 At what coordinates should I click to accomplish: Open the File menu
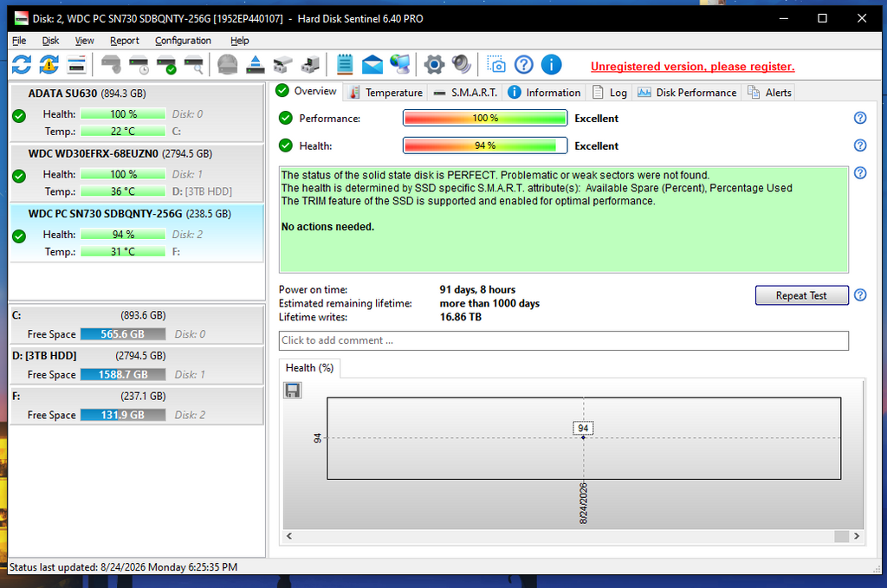point(19,41)
